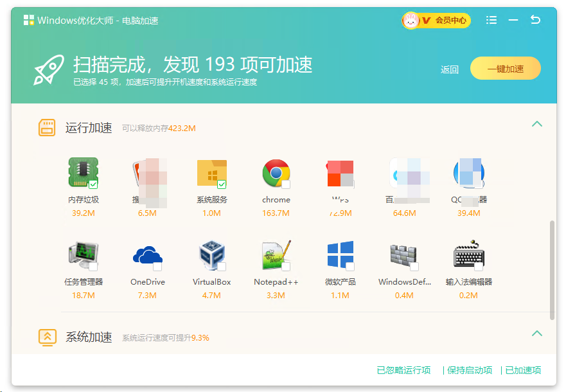Click the Notepad++ label text
This screenshot has width=566, height=392.
276,282
